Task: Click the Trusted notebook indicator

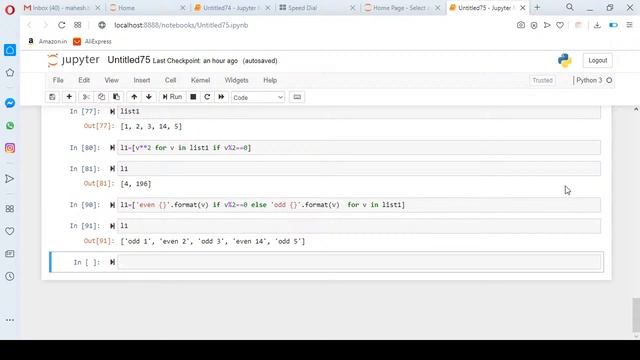Action: (542, 80)
